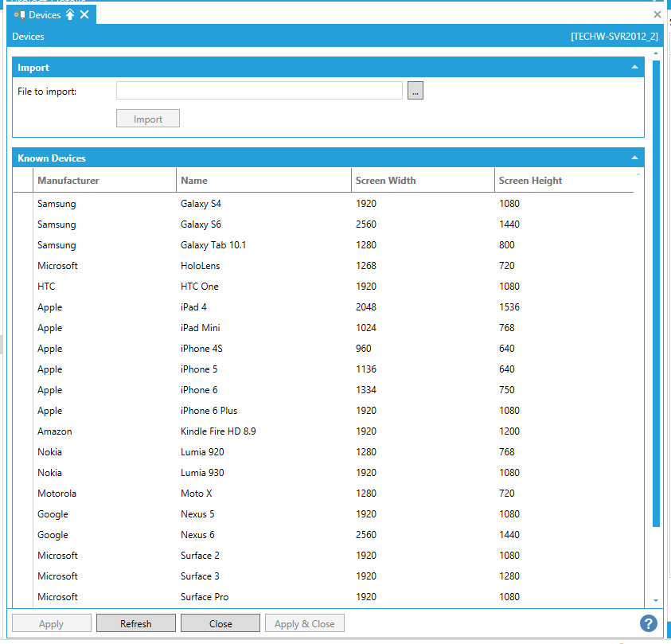Click the device icon on the Devices tab
The height and width of the screenshot is (644, 671).
coord(19,15)
